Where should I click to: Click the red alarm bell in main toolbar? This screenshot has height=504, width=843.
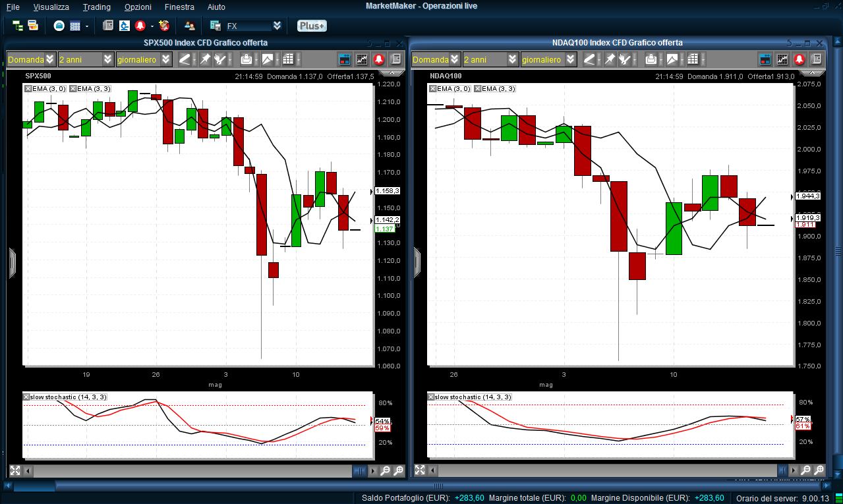[x=140, y=26]
